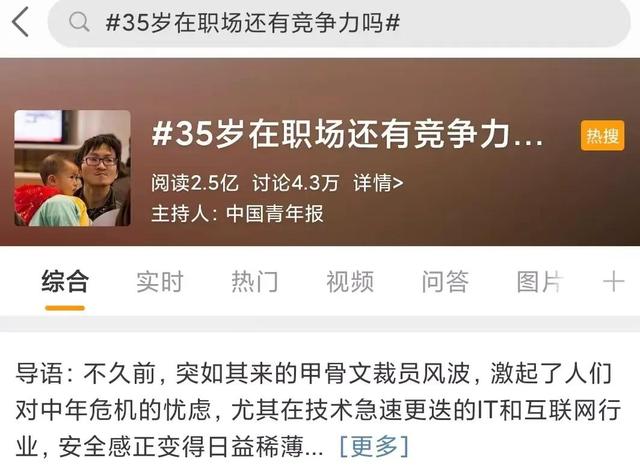
Task: Open the 问答 tab
Action: [445, 281]
